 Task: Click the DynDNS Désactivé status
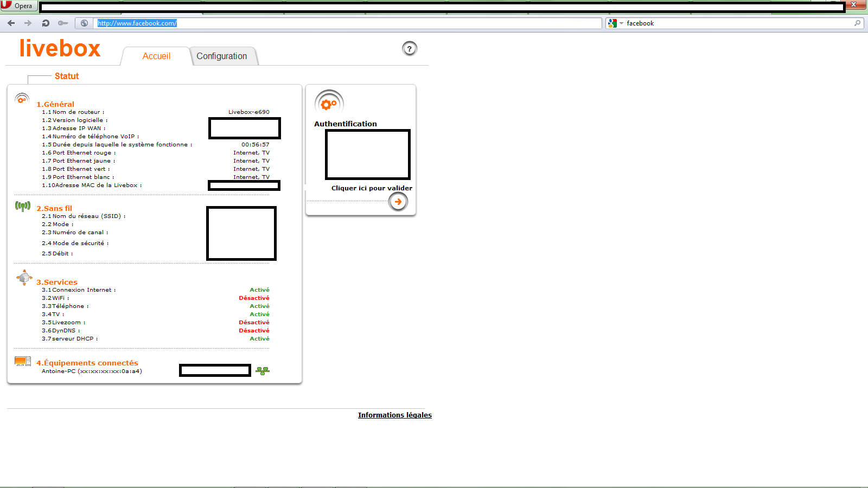coord(254,331)
